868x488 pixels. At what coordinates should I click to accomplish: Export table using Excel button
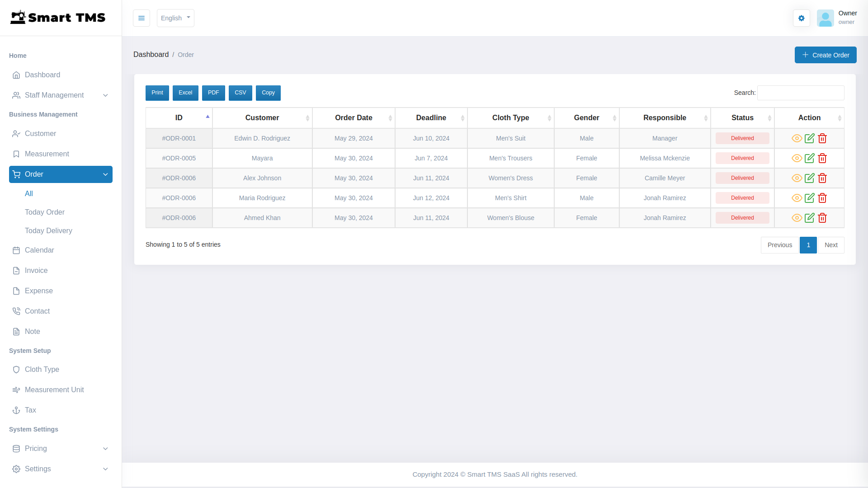point(185,93)
